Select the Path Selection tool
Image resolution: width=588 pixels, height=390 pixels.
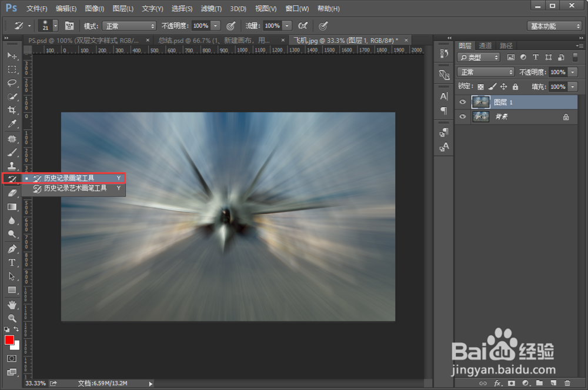12,276
